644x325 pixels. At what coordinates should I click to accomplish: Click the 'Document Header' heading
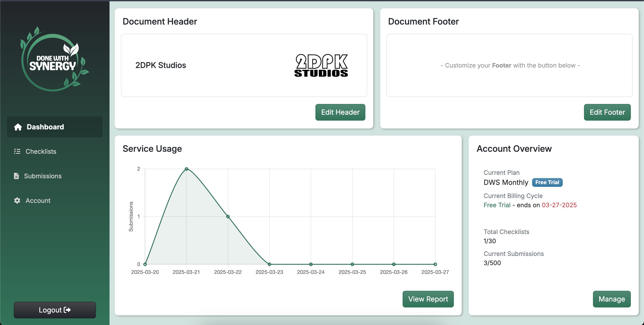point(160,21)
